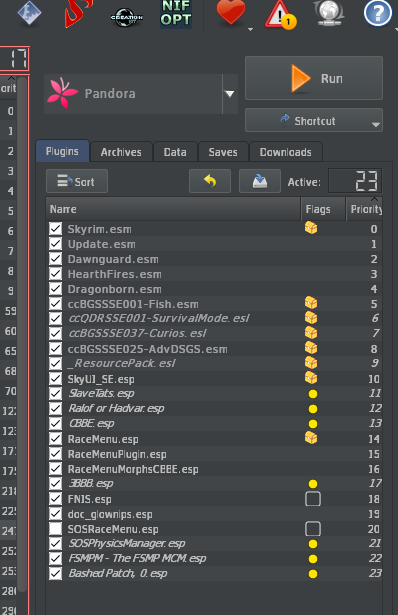Viewport: 398px width, 615px height.
Task: Toggle the RaceMenuMorphsCBBE.esp checkbox
Action: (55, 469)
